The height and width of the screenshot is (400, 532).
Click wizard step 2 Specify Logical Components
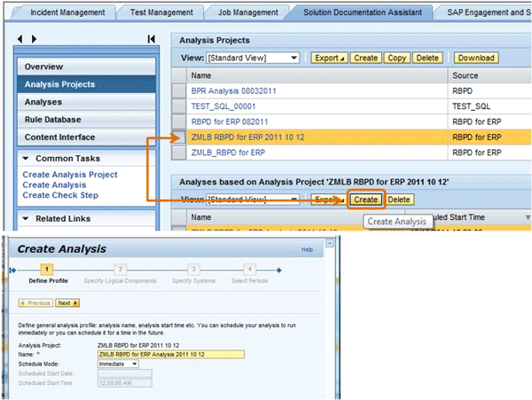click(x=121, y=269)
